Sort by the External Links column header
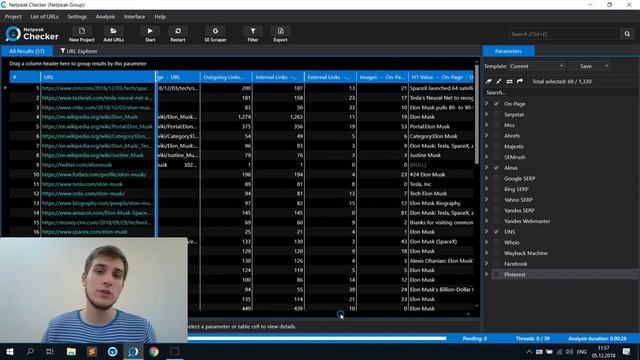 [330, 77]
